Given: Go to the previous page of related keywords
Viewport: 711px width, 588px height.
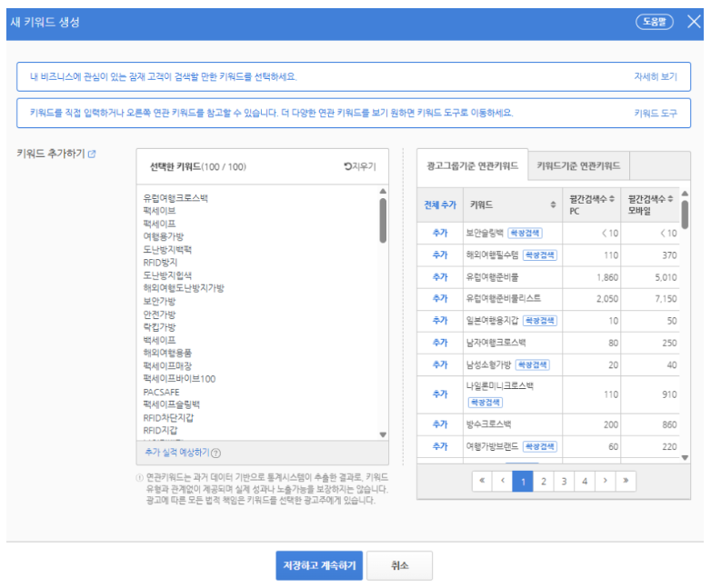Looking at the screenshot, I should tap(503, 481).
